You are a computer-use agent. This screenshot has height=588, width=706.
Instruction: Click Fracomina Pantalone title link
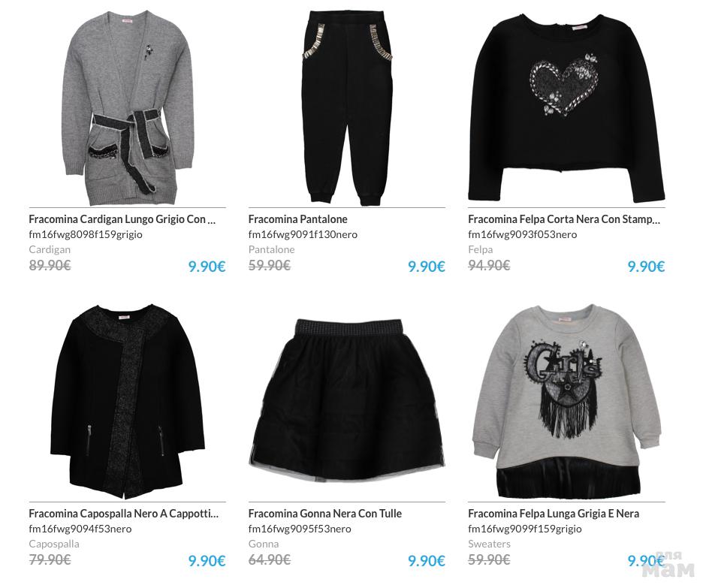click(297, 219)
